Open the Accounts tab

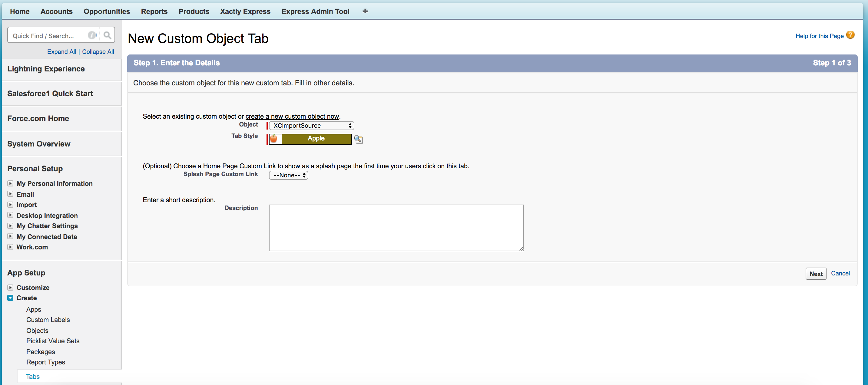pos(57,11)
